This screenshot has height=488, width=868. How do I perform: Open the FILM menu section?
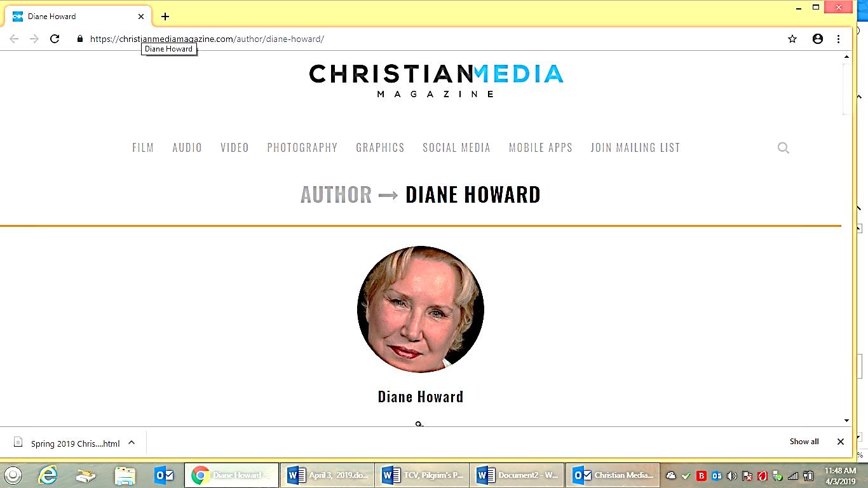[x=143, y=147]
